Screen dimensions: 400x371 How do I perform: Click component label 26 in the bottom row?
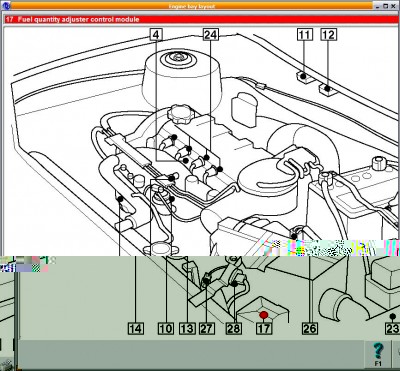click(310, 329)
